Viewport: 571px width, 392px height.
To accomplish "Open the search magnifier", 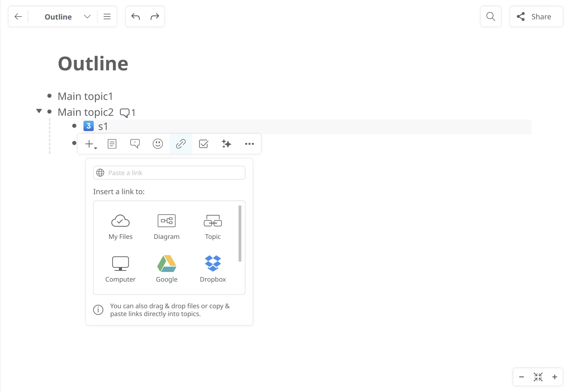I will [490, 17].
